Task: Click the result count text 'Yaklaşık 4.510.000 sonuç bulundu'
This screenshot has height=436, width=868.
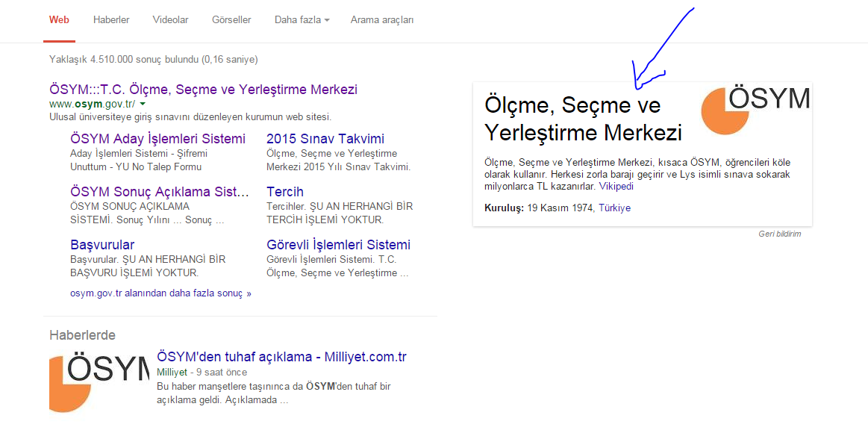Action: [x=153, y=59]
